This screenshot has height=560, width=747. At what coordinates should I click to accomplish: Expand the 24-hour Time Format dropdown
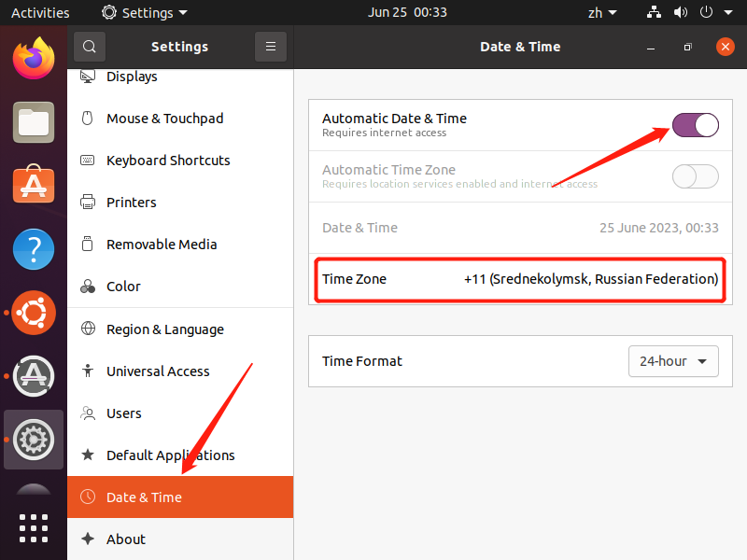tap(672, 361)
